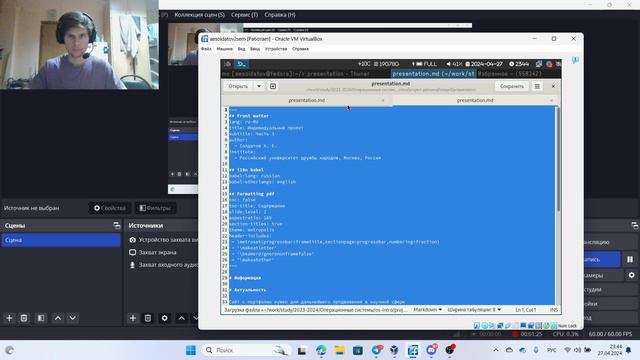The image size is (640, 360).
Task: Move the scene up with the arrow
Action: pyautogui.click(x=58, y=318)
